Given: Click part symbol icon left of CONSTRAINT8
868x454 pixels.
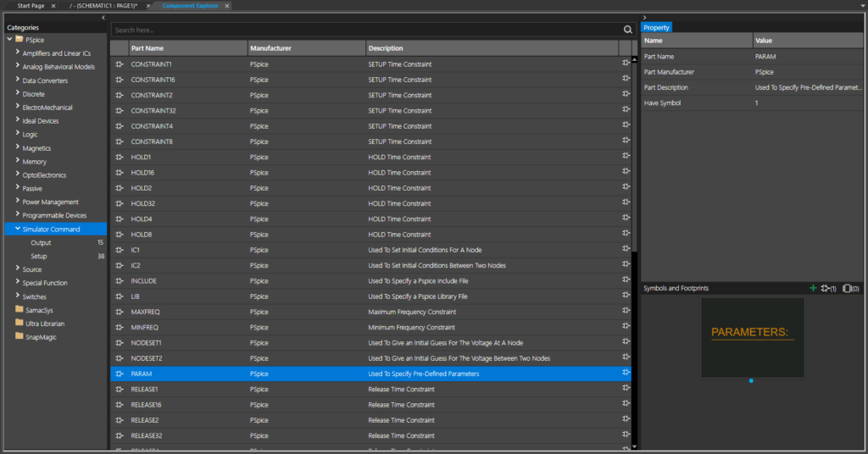Looking at the screenshot, I should (119, 141).
